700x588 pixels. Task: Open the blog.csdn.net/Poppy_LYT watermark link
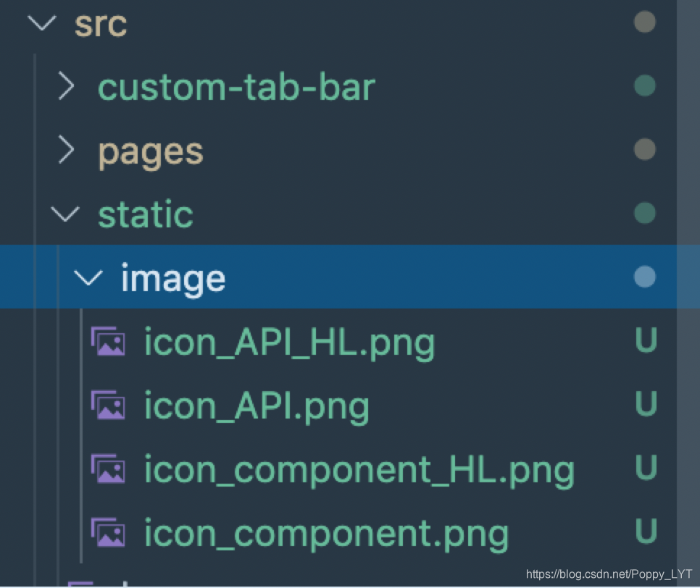pos(609,574)
